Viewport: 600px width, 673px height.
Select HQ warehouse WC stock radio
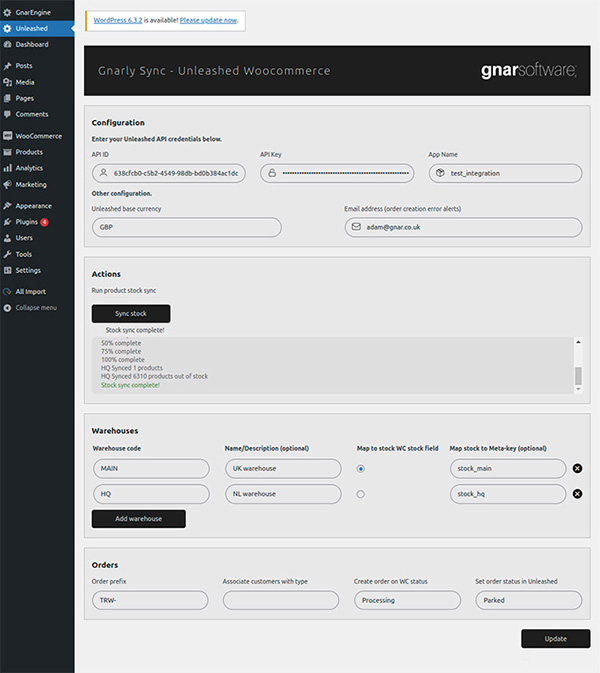360,494
